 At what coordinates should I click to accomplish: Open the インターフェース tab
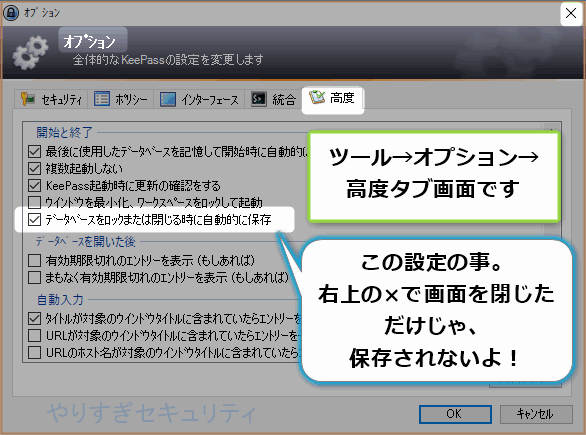pyautogui.click(x=199, y=99)
